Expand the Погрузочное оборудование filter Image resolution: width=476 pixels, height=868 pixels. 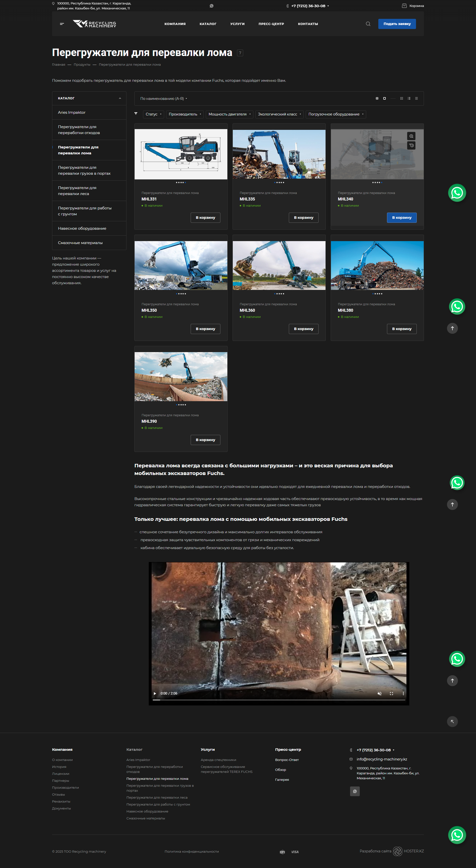pyautogui.click(x=336, y=114)
